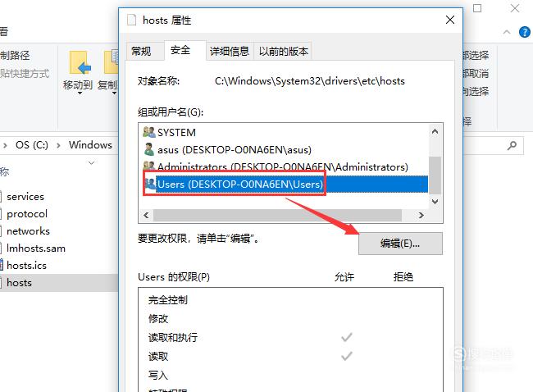Select the asus user entry
Image resolution: width=533 pixels, height=392 pixels.
(x=226, y=149)
